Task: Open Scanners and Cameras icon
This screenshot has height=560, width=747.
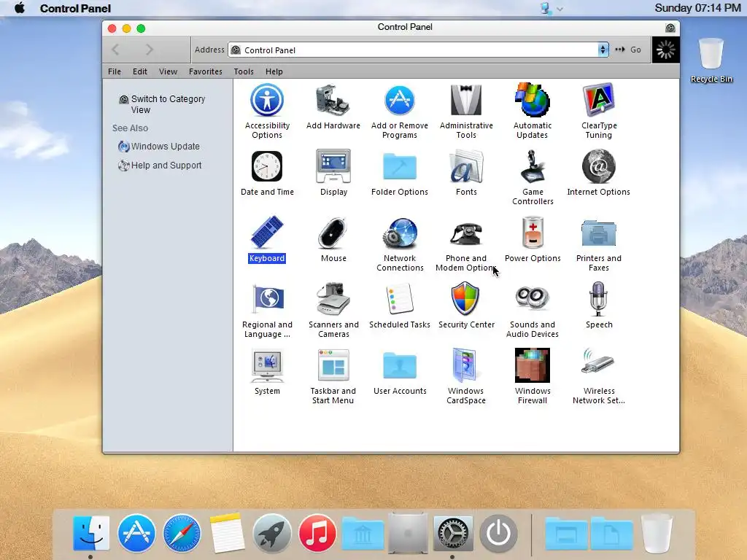Action: click(x=333, y=299)
